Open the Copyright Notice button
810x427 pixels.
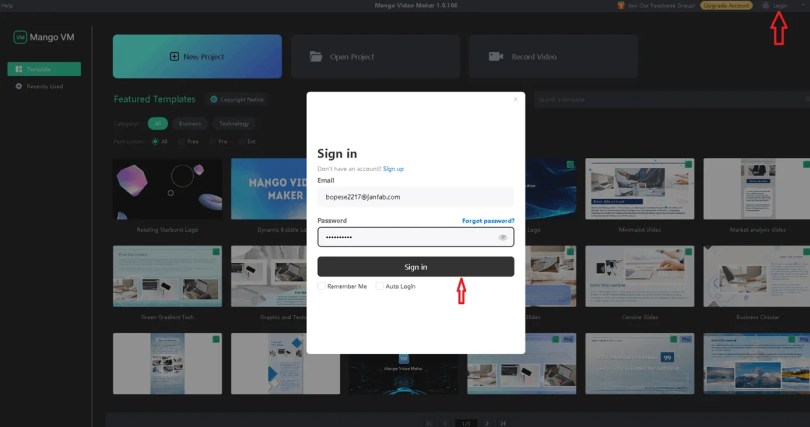(237, 99)
